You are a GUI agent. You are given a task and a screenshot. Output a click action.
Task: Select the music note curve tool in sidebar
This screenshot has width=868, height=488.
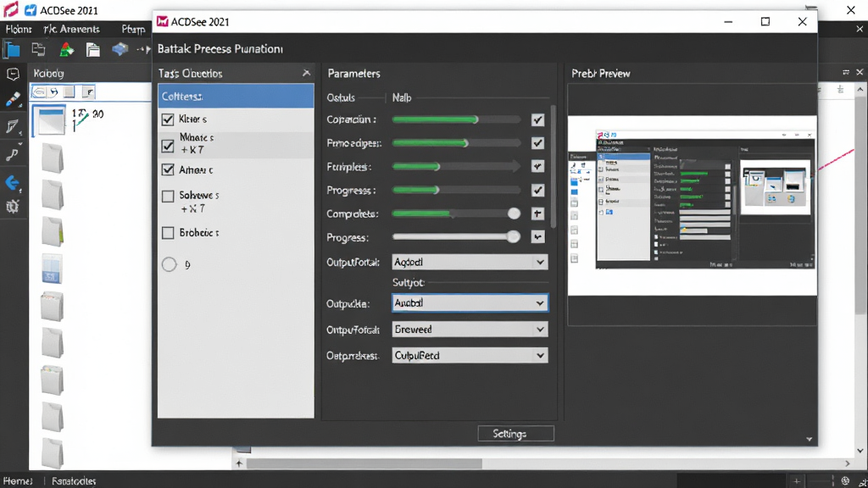12,154
